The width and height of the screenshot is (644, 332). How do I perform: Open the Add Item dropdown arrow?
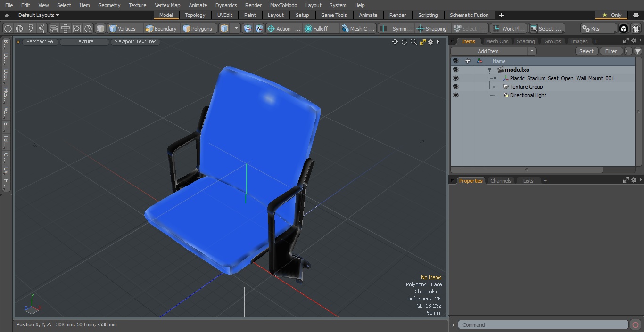click(532, 51)
